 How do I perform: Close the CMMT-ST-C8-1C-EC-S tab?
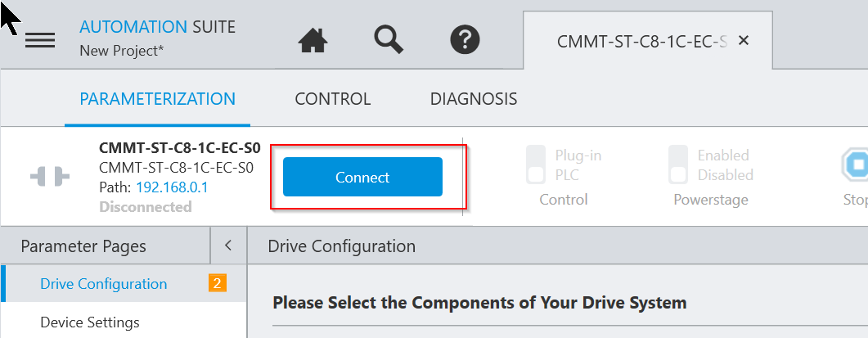(744, 40)
